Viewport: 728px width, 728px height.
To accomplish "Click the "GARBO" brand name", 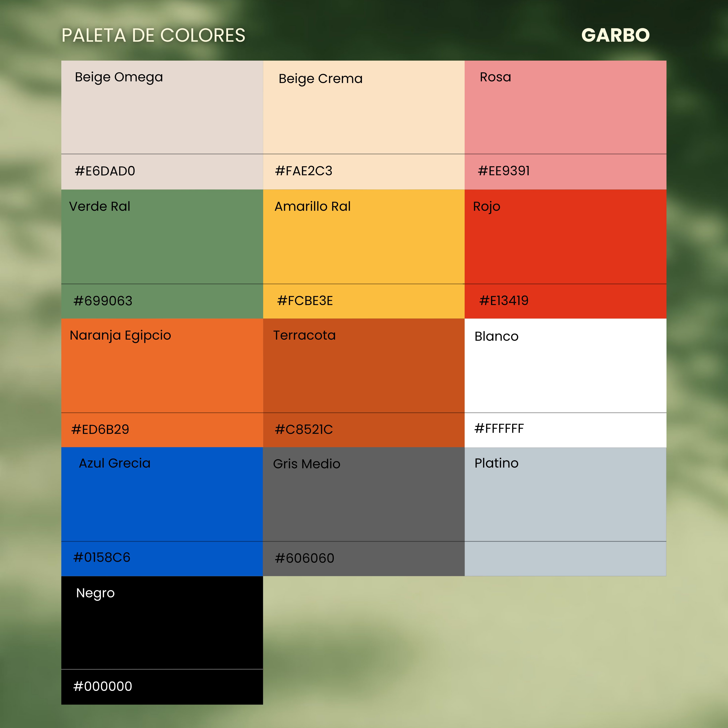I will [615, 35].
